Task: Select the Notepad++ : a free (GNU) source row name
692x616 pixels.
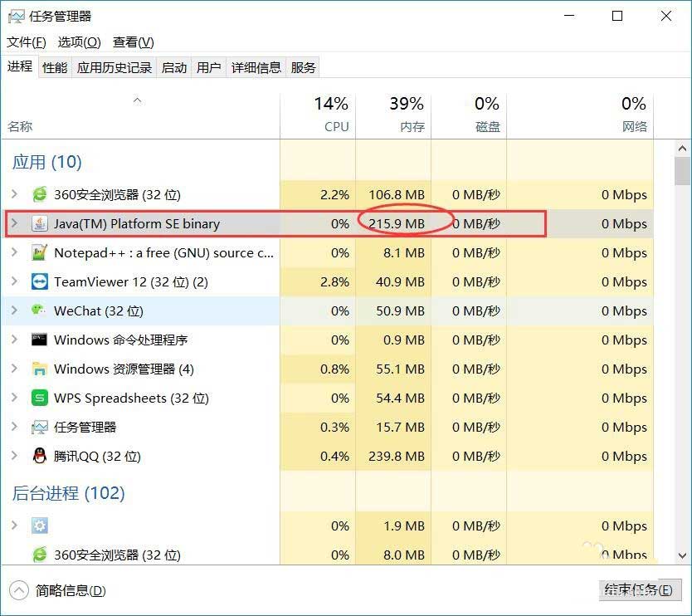Action: (x=163, y=253)
